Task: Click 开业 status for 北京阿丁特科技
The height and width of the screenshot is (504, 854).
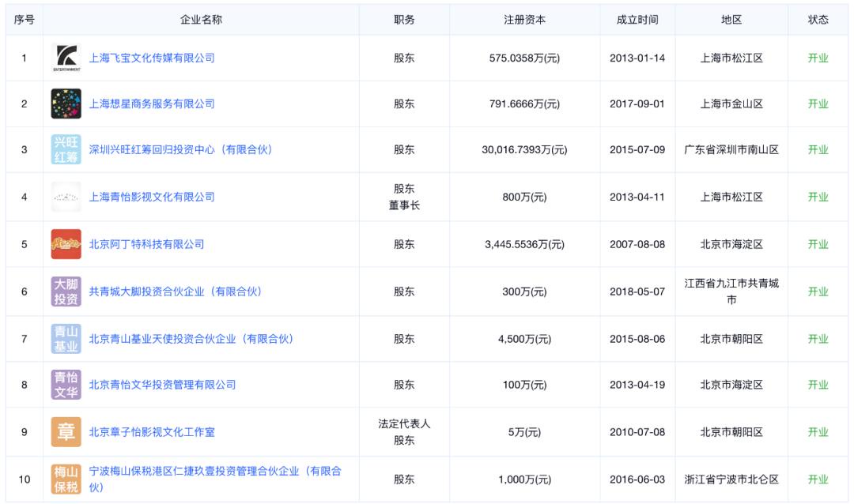Action: pyautogui.click(x=818, y=244)
